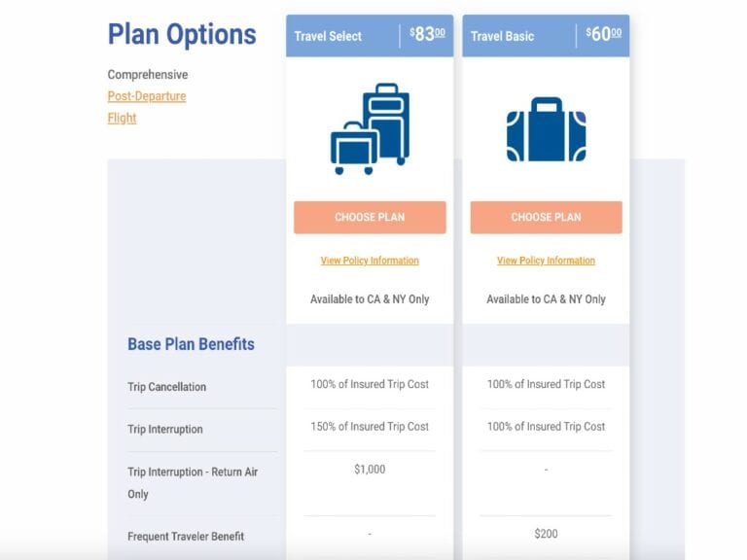747x560 pixels.
Task: View Policy Information for Travel Basic
Action: [x=546, y=261]
